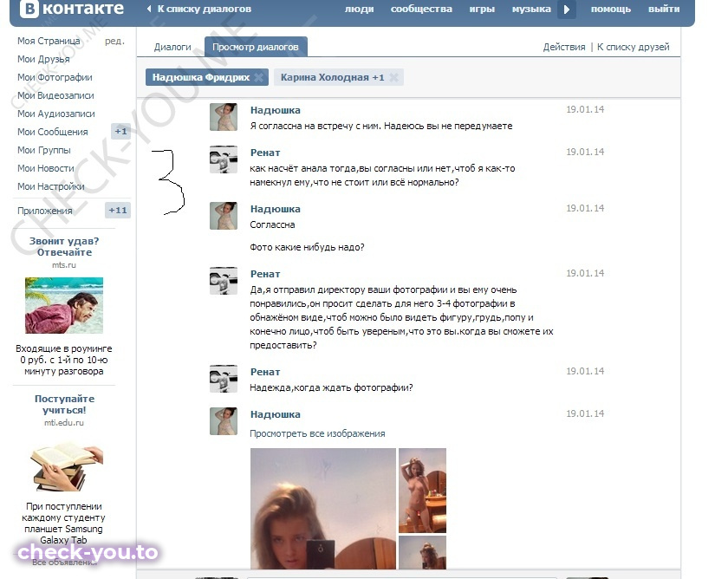
Task: Open the 'помощь' header link
Action: coord(610,9)
